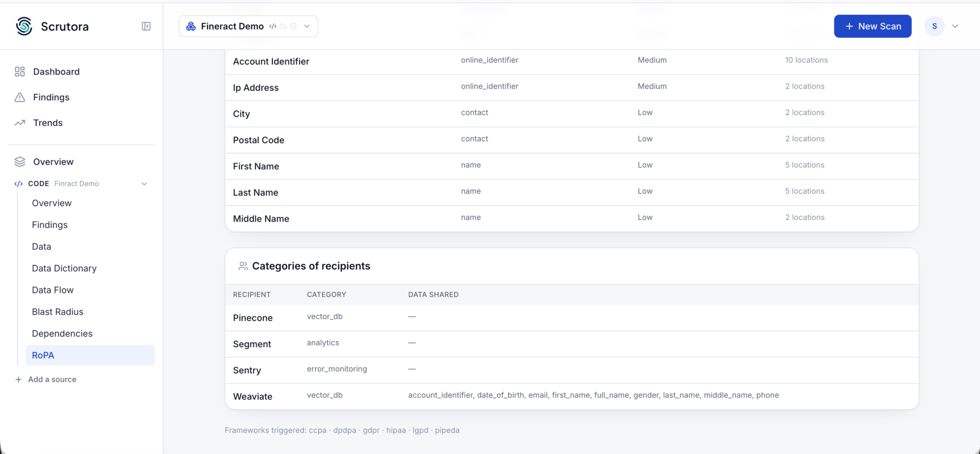Click the S user avatar
This screenshot has width=980, height=454.
click(x=934, y=26)
